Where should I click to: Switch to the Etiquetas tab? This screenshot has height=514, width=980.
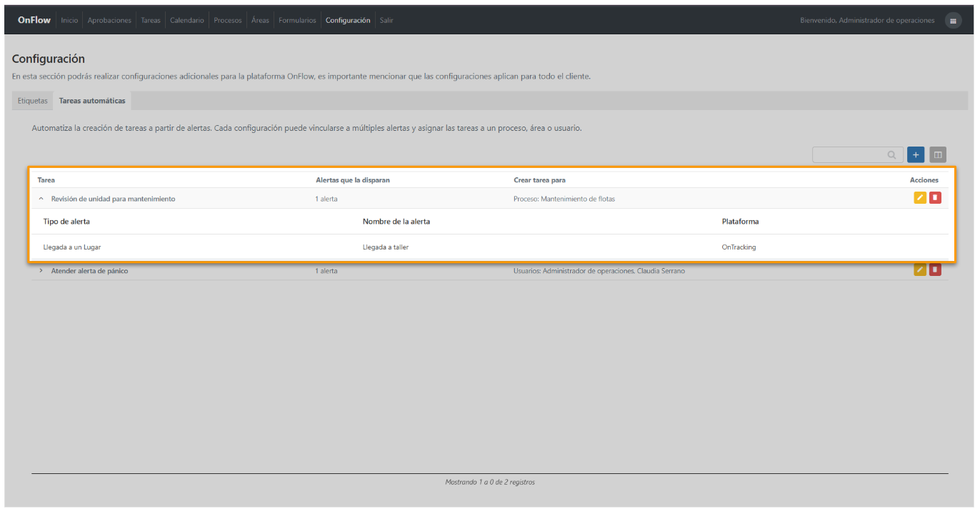tap(33, 101)
